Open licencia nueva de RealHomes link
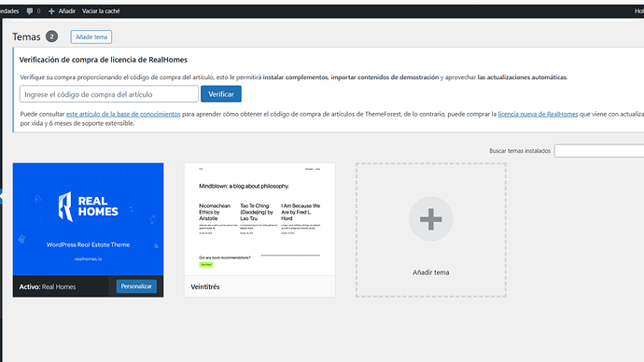This screenshot has width=644, height=362. [x=538, y=114]
